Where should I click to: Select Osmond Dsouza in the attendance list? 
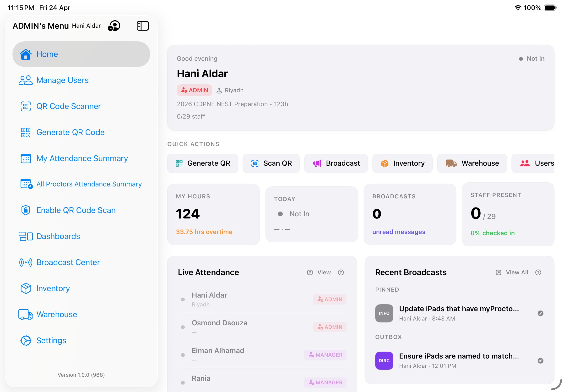219,323
